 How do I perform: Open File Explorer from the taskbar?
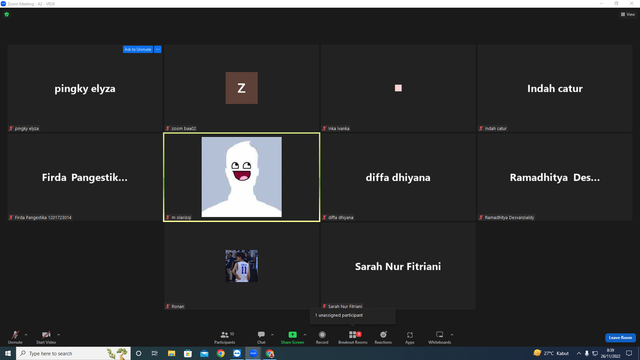[x=171, y=353]
